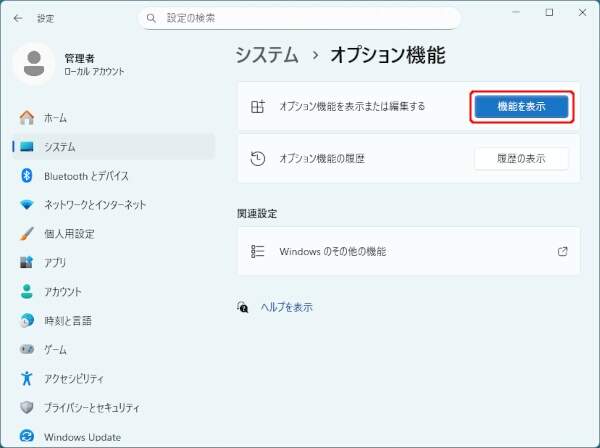Click the 履歴の表示 button
The width and height of the screenshot is (600, 448).
tap(521, 158)
